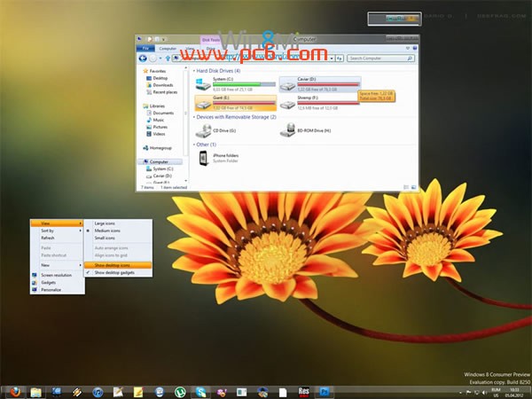Switch to the View ribbon tab
532x399 pixels.
[190, 49]
